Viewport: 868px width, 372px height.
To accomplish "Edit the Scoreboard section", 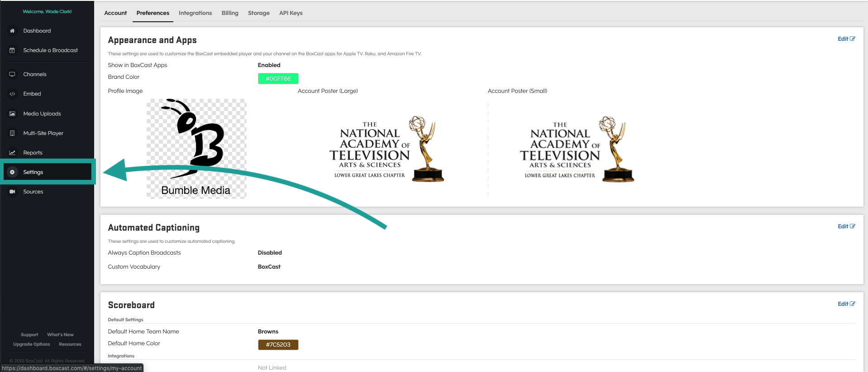I will (x=846, y=304).
